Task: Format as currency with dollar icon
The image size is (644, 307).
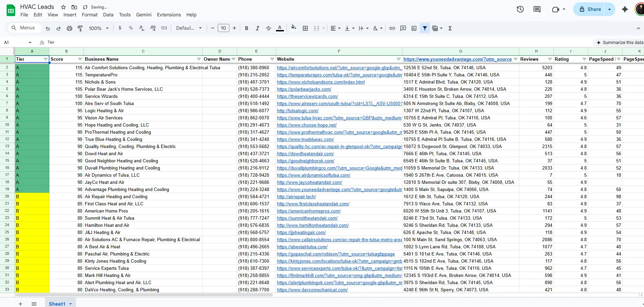Action: tap(120, 28)
